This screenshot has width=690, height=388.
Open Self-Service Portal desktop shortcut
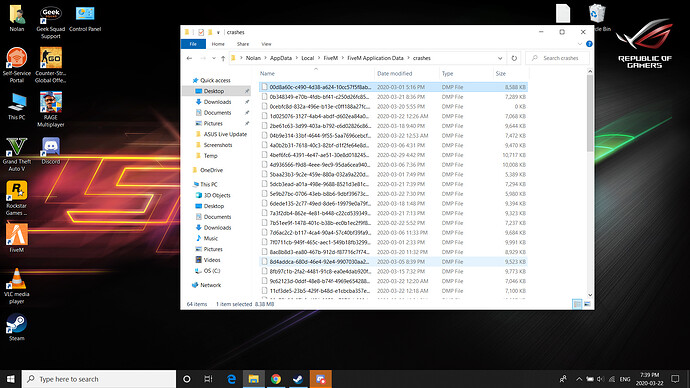pos(17,65)
